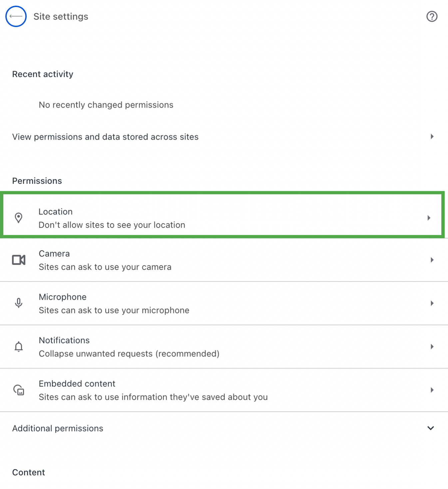Click the Notifications bell icon
This screenshot has width=448, height=489.
tap(19, 346)
